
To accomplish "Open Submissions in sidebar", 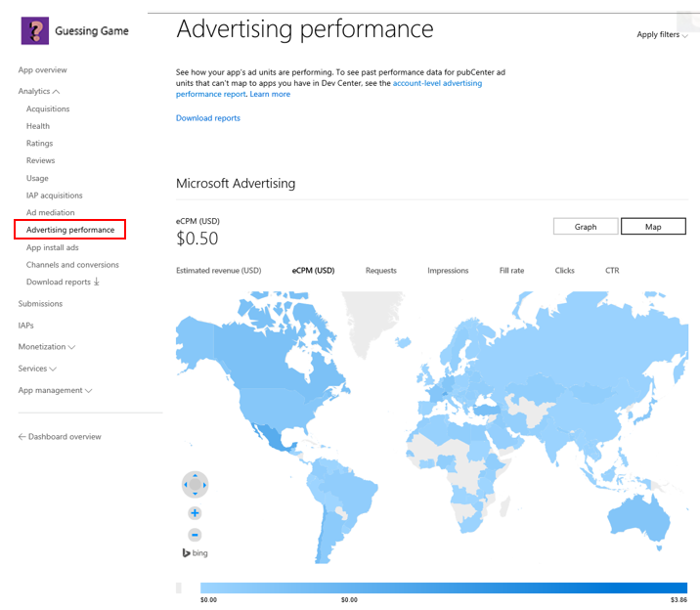I will [x=40, y=304].
